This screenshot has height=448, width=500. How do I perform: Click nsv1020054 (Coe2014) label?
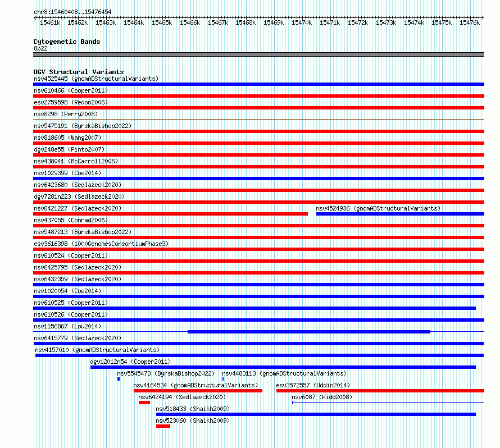coord(67,291)
